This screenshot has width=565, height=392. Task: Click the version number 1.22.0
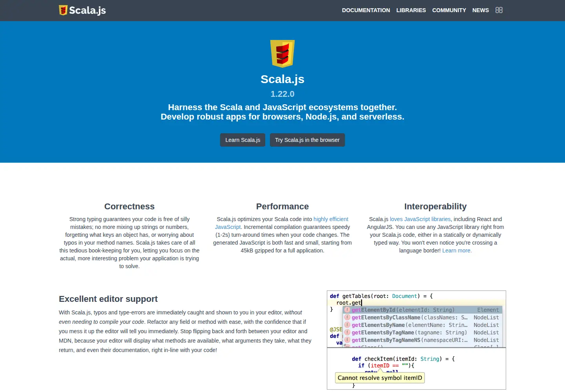click(x=282, y=94)
